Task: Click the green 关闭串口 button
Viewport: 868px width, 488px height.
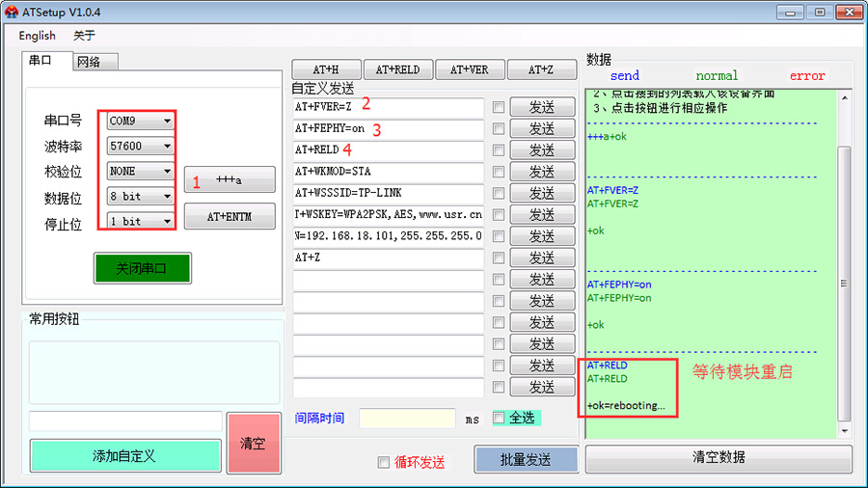Action: click(x=142, y=268)
